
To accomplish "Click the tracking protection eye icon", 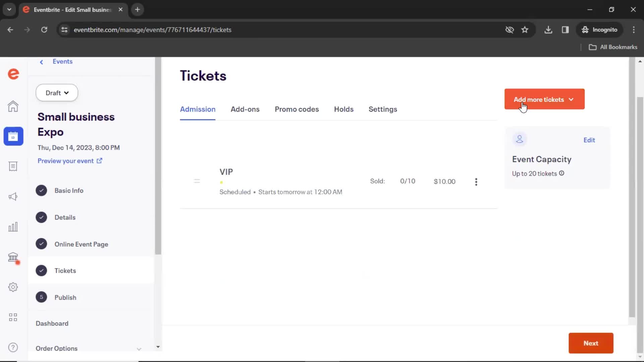I will [x=509, y=30].
